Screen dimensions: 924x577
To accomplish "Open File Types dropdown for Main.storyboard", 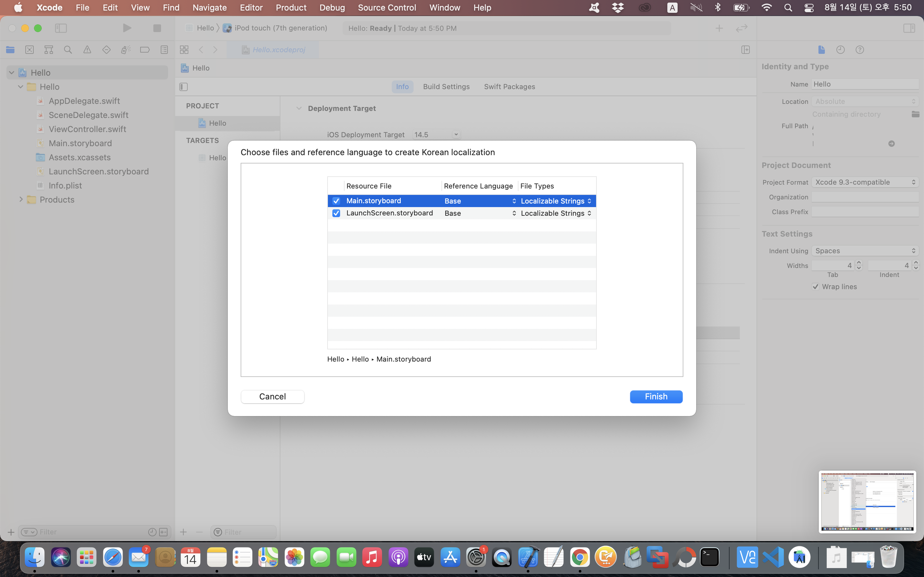I will coord(556,201).
